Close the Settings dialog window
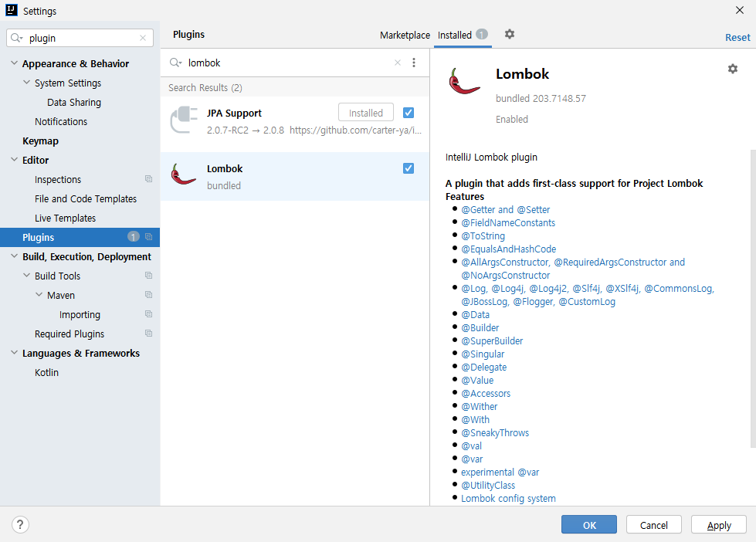The image size is (756, 542). coord(740,10)
